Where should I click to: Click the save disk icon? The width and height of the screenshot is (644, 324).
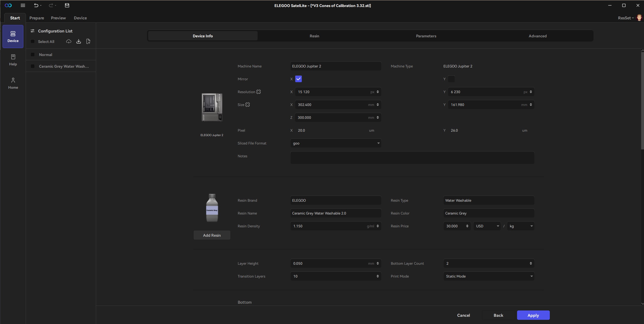67,5
